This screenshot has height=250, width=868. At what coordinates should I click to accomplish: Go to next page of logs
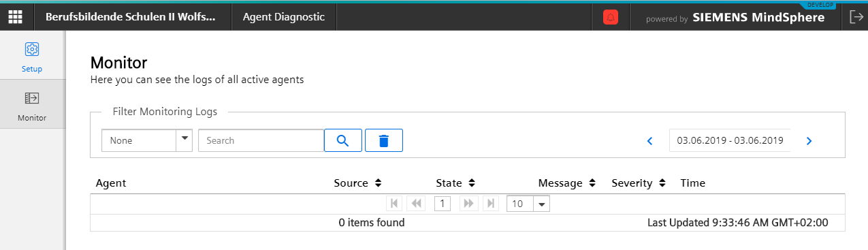[468, 203]
